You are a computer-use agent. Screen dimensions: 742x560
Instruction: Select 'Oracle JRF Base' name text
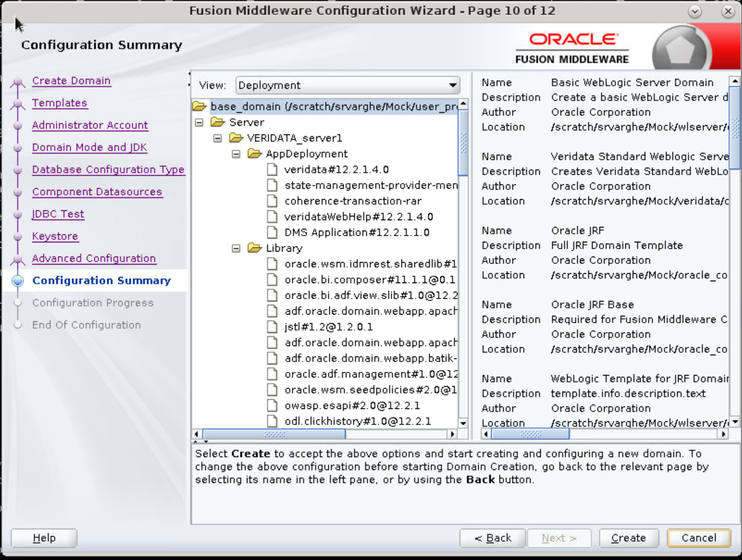592,304
